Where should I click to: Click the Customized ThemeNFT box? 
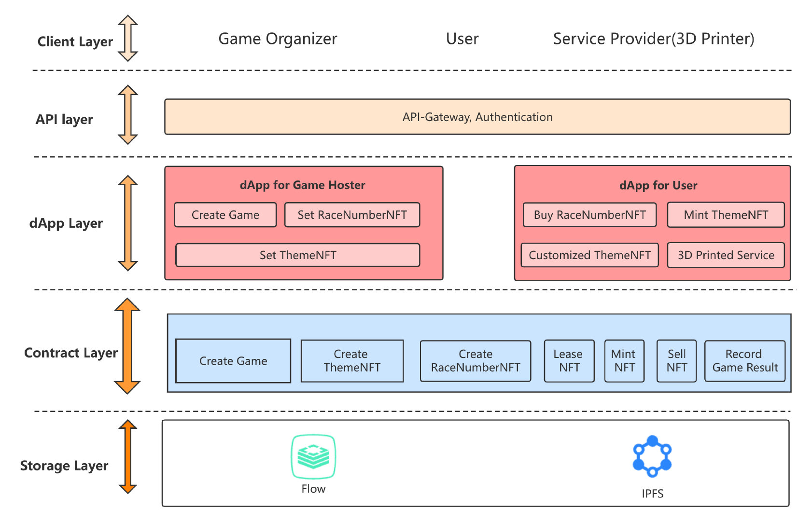point(590,255)
